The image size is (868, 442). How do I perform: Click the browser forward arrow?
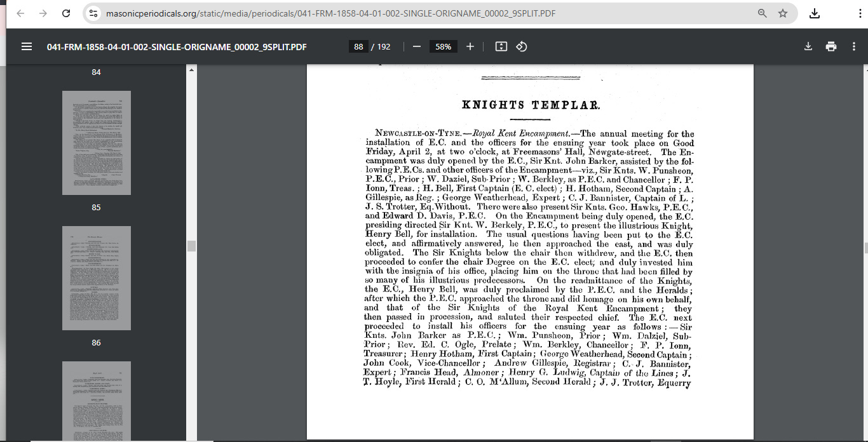click(x=43, y=13)
